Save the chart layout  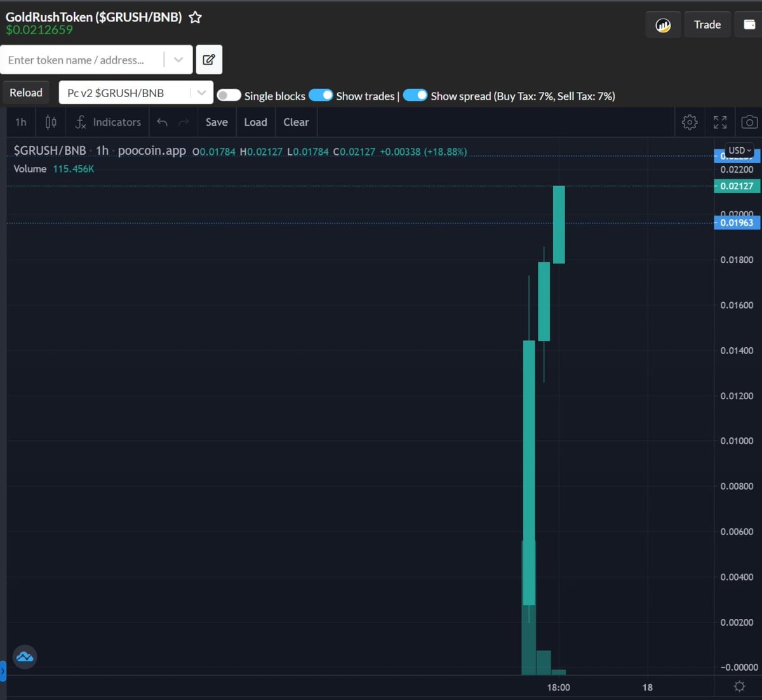(x=217, y=122)
